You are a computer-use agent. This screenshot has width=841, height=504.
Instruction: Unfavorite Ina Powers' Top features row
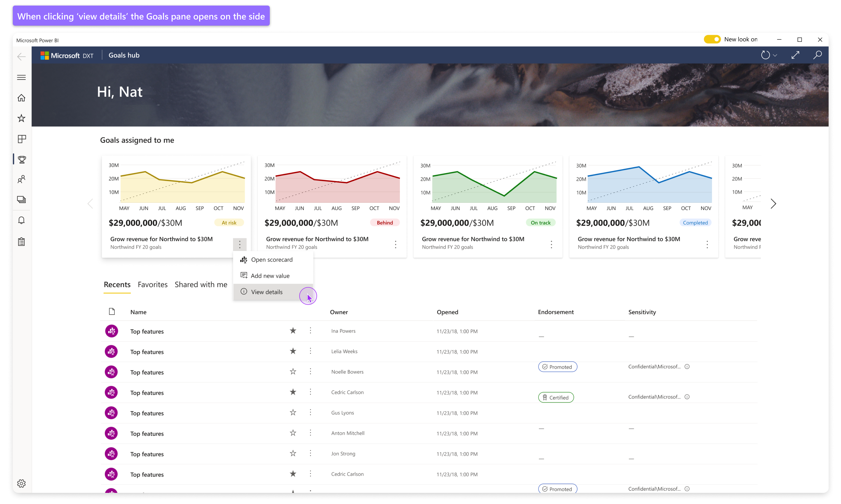tap(293, 331)
